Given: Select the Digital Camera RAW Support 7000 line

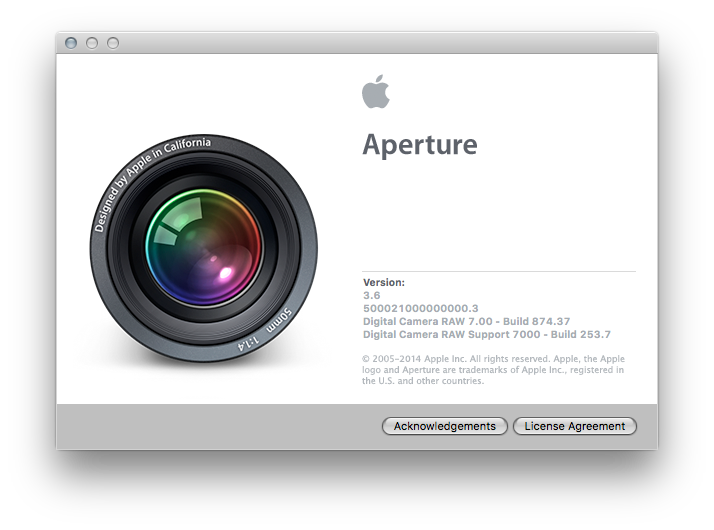Looking at the screenshot, I should (487, 335).
